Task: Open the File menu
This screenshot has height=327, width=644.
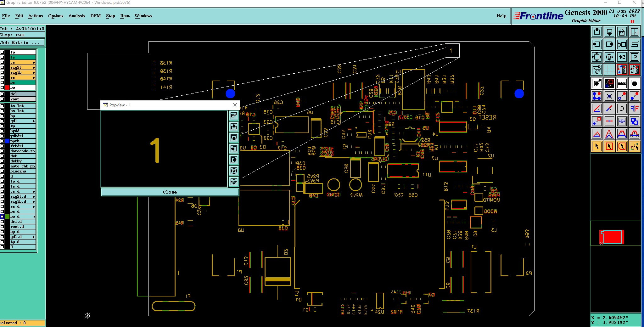Action: click(6, 16)
